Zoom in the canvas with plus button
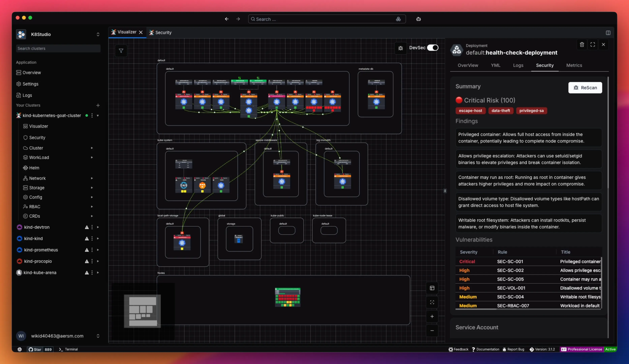This screenshot has height=364, width=629. tap(432, 316)
